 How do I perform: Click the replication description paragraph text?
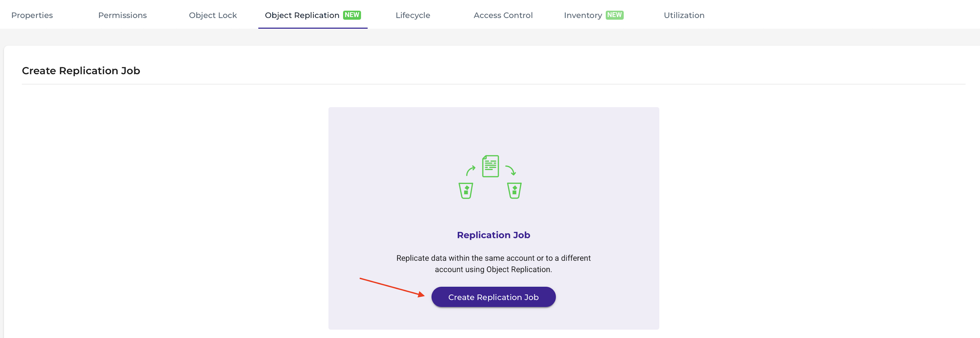tap(494, 263)
